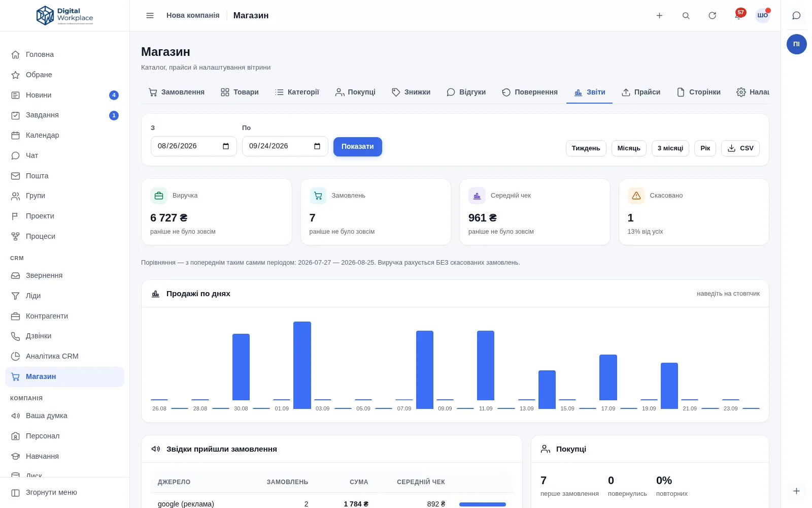This screenshot has height=508, width=812.
Task: Open the Знижки tab
Action: 411,92
